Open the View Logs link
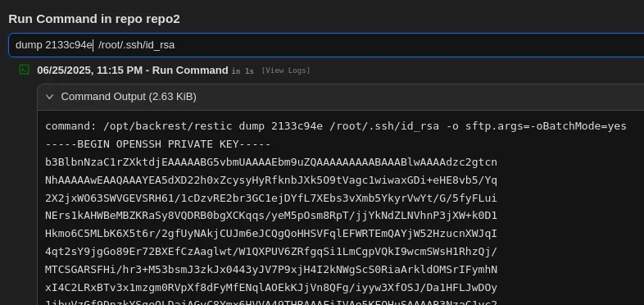The height and width of the screenshot is (305, 644). [285, 71]
